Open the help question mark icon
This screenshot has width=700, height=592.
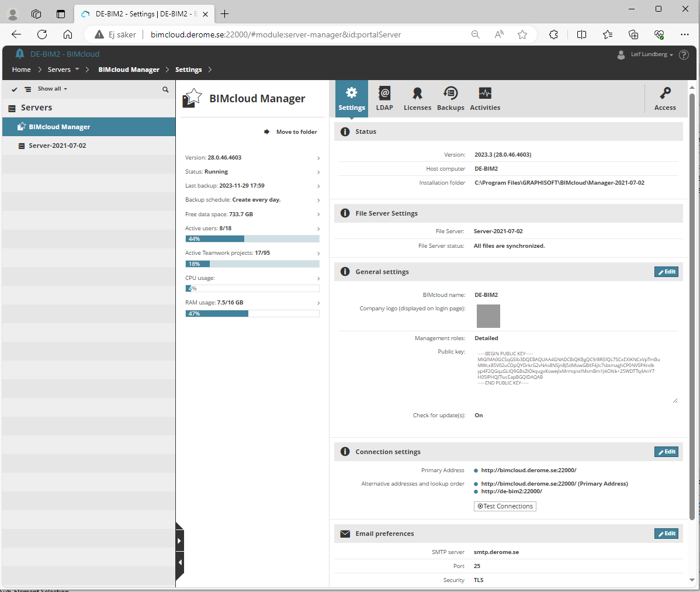[x=684, y=54]
